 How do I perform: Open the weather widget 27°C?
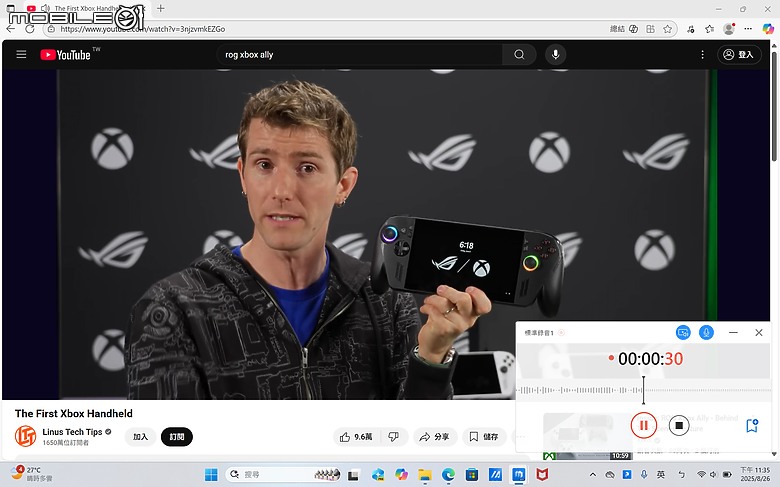[31, 474]
